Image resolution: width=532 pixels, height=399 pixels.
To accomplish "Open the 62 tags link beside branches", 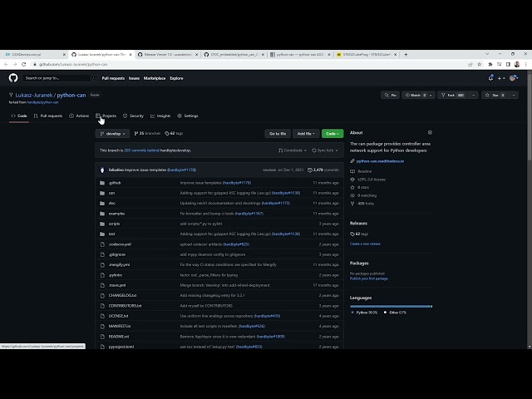I will click(174, 133).
